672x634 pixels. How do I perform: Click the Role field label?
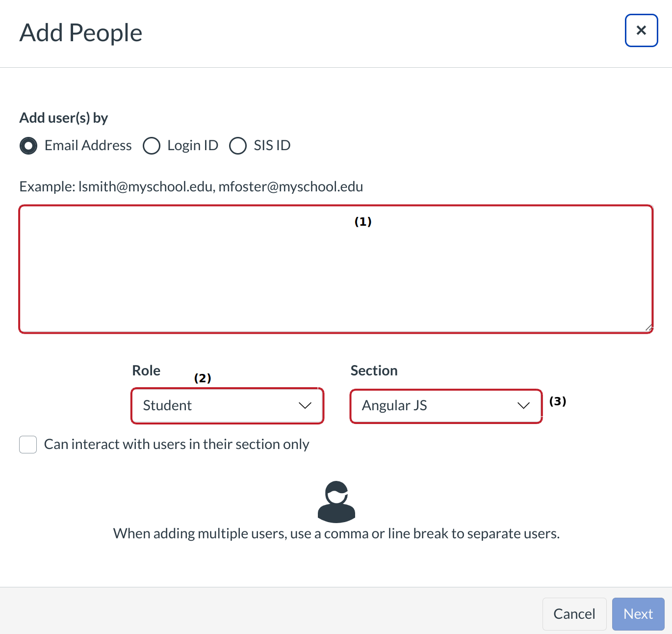(x=146, y=370)
